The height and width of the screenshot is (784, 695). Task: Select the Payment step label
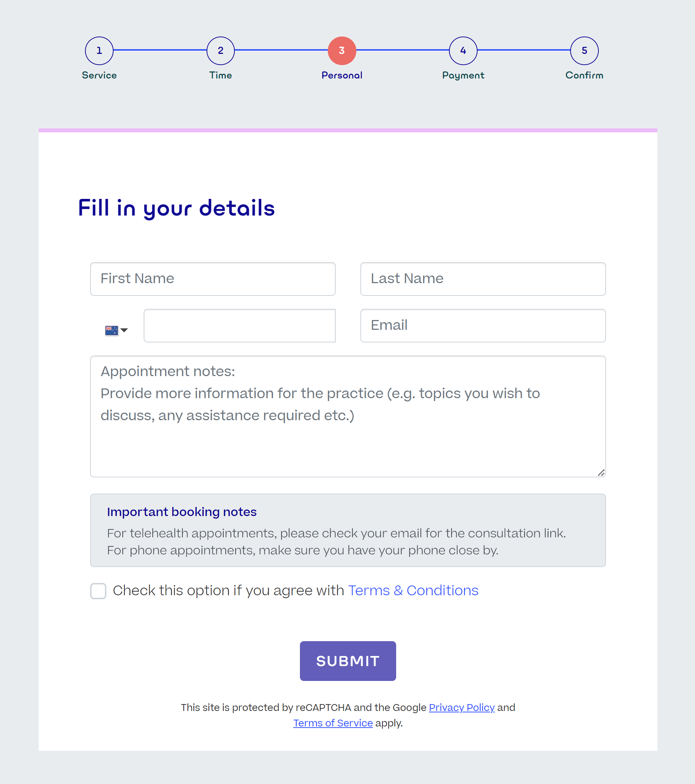(463, 75)
